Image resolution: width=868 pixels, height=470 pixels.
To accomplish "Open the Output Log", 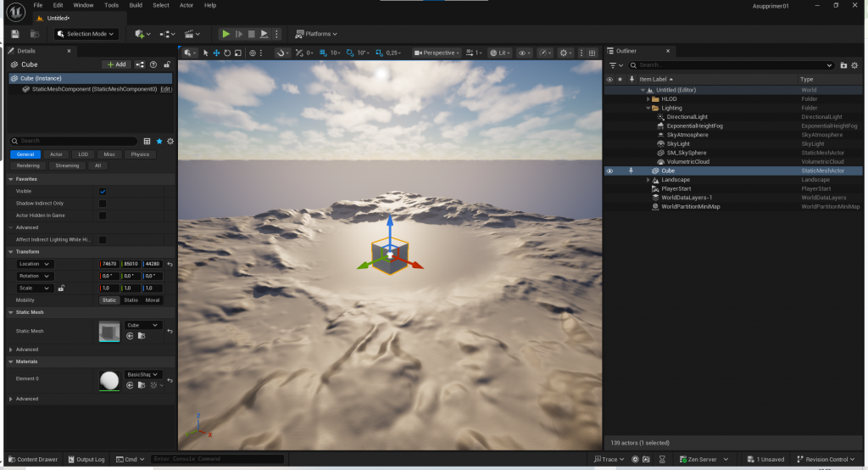I will point(86,460).
